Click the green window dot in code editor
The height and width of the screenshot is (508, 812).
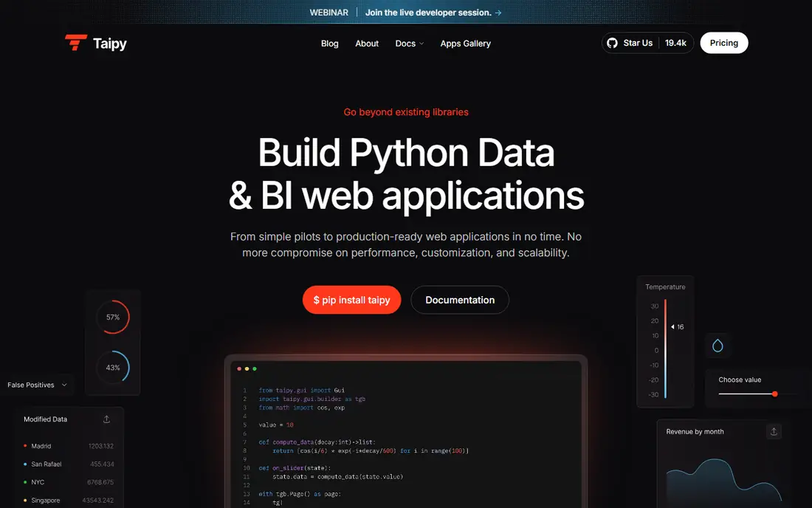pyautogui.click(x=254, y=368)
